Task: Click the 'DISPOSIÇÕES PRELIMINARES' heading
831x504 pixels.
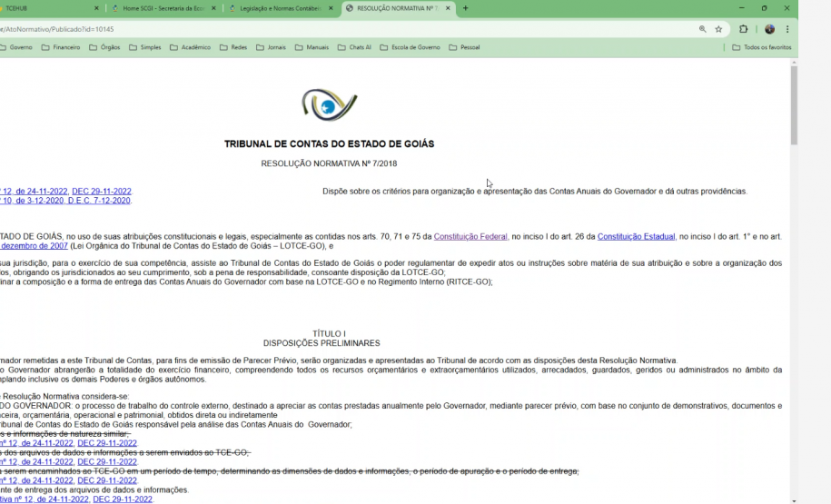Action: [322, 343]
